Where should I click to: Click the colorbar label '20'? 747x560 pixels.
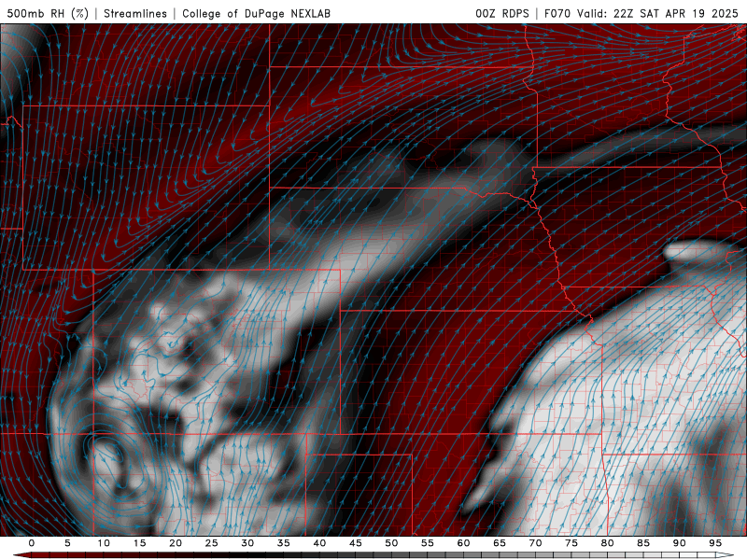click(176, 543)
